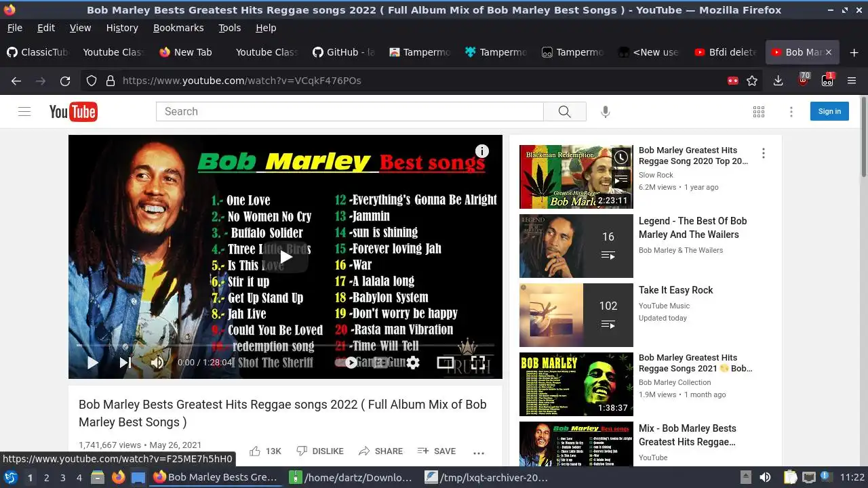The width and height of the screenshot is (868, 488).
Task: Switch to virtual desktop 2
Action: click(46, 477)
